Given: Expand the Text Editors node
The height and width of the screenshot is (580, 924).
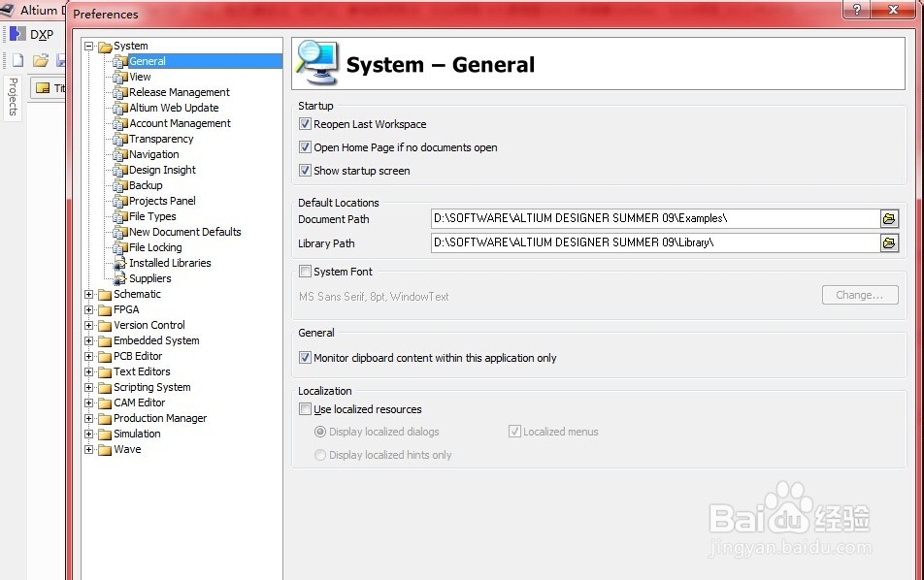Looking at the screenshot, I should 89,371.
